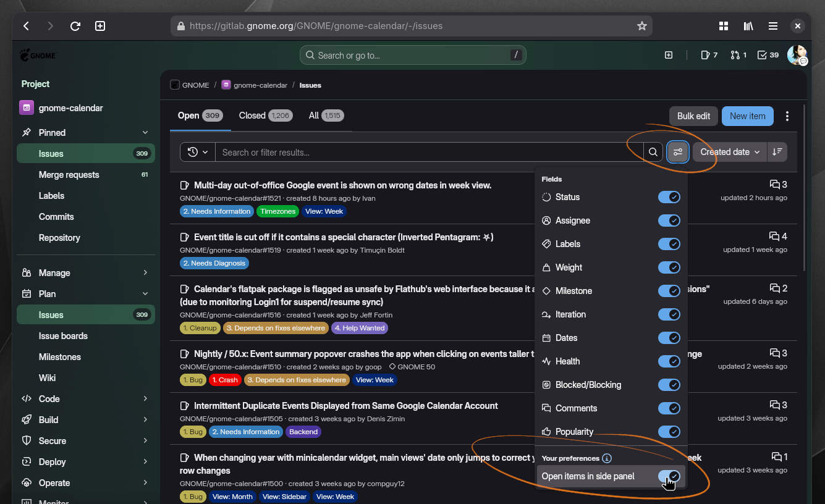The height and width of the screenshot is (504, 825).
Task: Expand the recent searches history dropdown
Action: pyautogui.click(x=198, y=152)
